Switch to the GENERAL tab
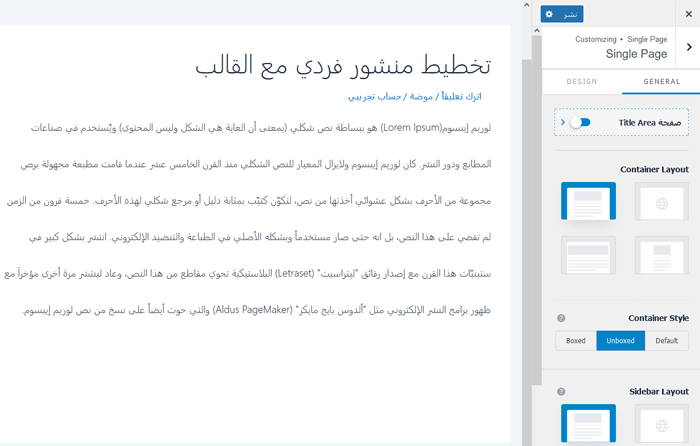The height and width of the screenshot is (446, 700). pos(661,82)
